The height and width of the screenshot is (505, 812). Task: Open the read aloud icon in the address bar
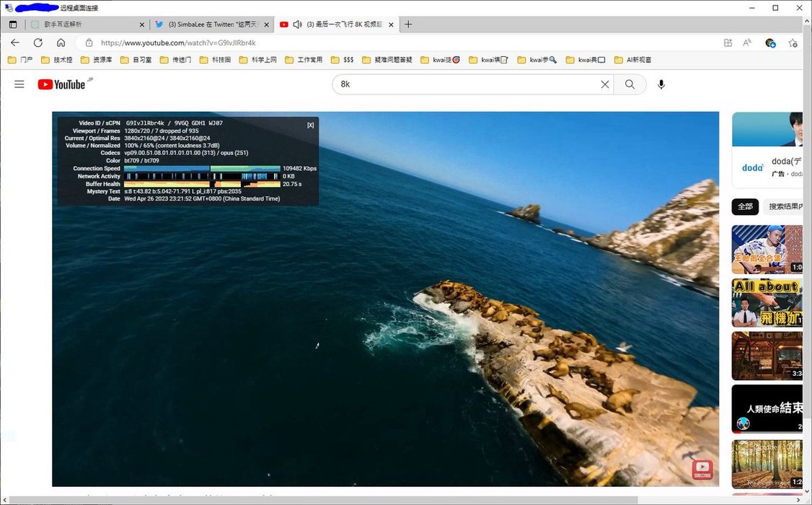coord(747,43)
